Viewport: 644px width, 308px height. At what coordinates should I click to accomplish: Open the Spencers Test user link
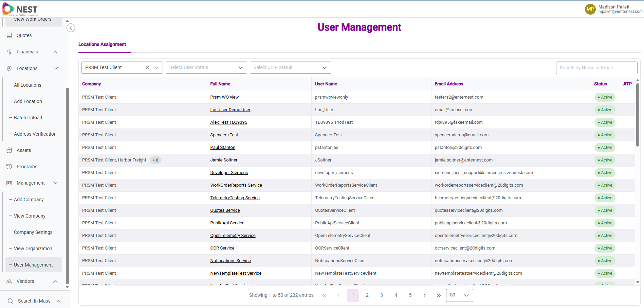(224, 135)
